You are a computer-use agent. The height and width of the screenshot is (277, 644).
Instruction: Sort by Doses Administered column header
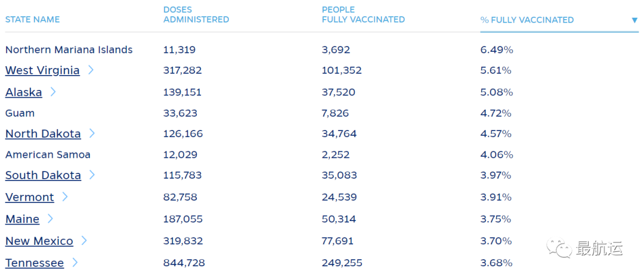196,15
